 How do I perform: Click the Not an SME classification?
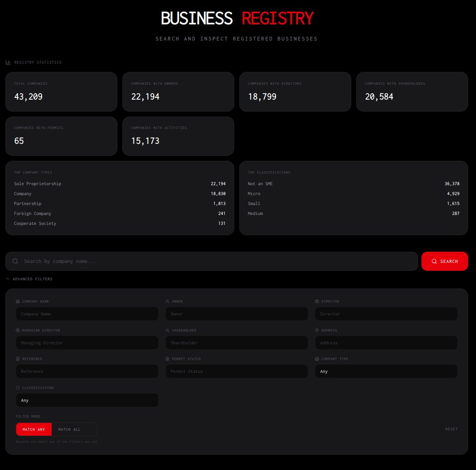point(260,184)
